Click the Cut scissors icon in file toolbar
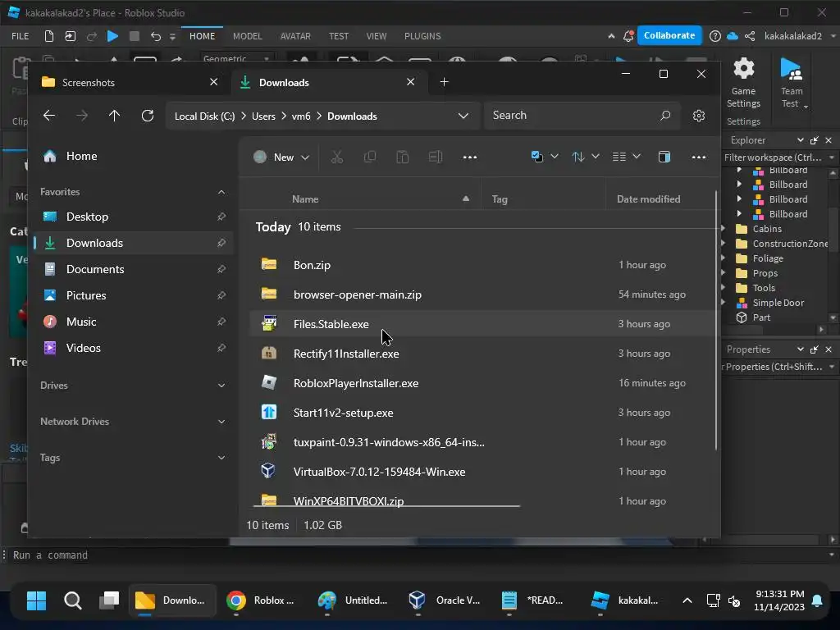Image resolution: width=840 pixels, height=630 pixels. point(337,157)
